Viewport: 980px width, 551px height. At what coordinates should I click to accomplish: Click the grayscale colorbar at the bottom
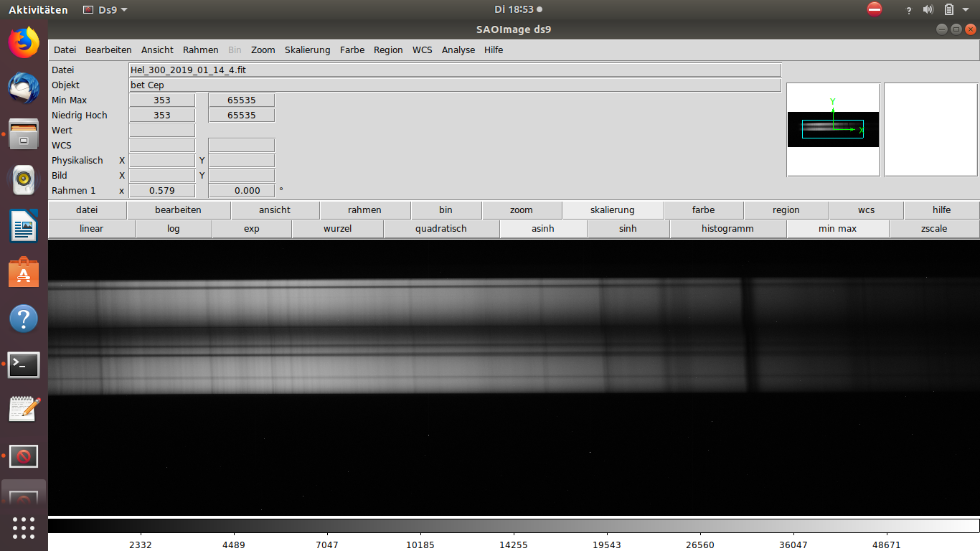tap(513, 525)
